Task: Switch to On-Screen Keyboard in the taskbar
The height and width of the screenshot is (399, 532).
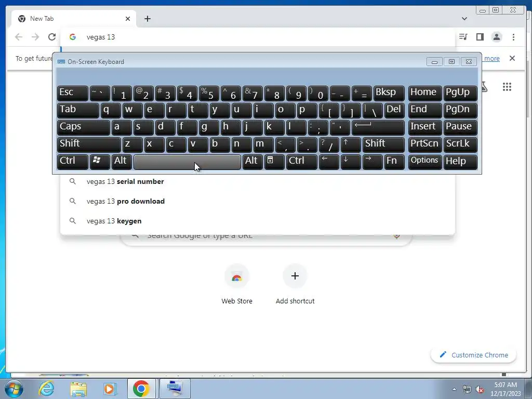Action: pos(175,389)
